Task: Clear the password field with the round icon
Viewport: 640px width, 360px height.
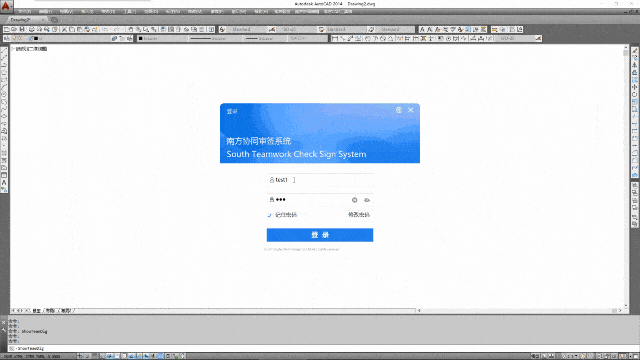Action: click(354, 200)
